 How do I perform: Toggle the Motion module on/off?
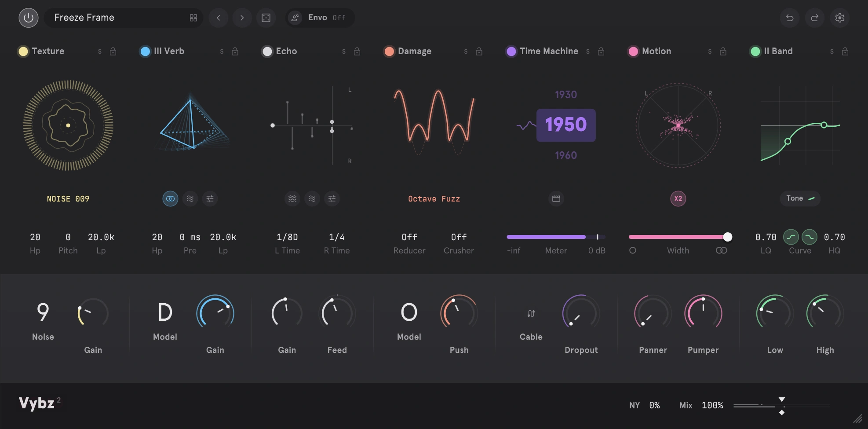pyautogui.click(x=633, y=51)
